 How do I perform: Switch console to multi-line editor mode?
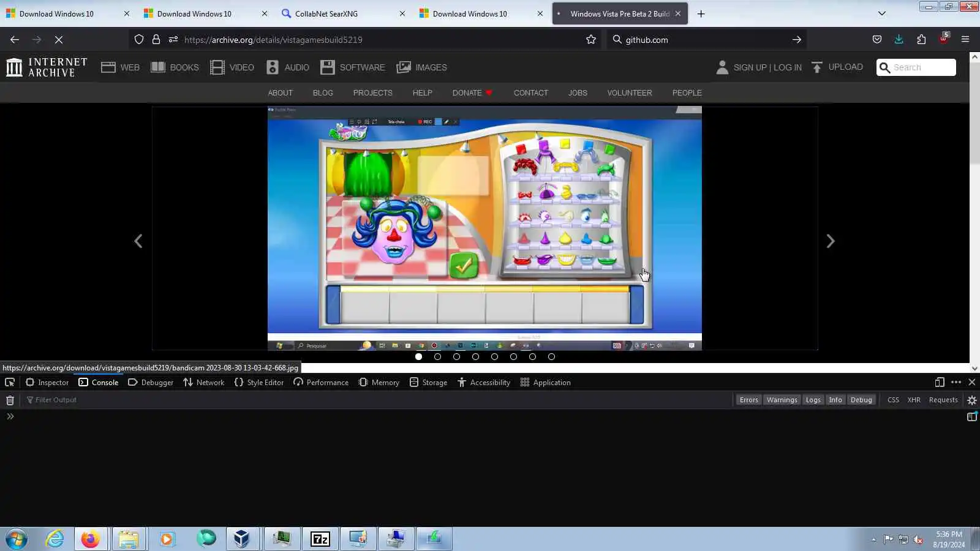pos(972,417)
